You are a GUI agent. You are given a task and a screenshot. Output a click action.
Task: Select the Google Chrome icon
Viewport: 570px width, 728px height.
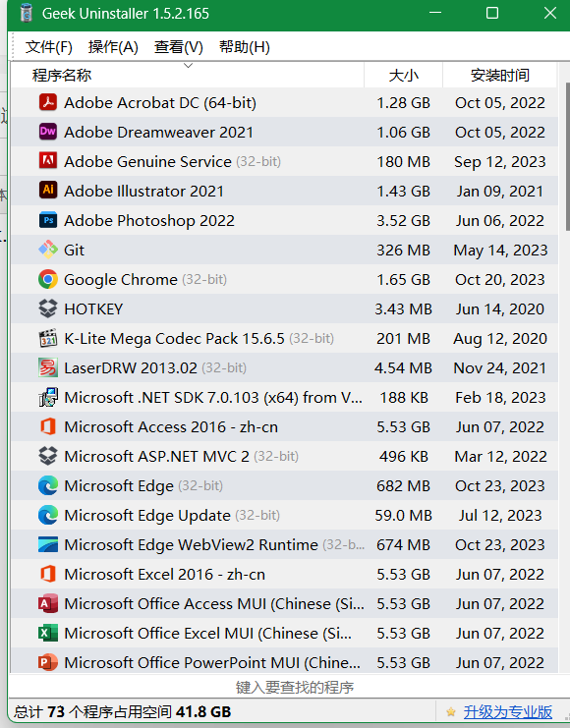pos(48,279)
